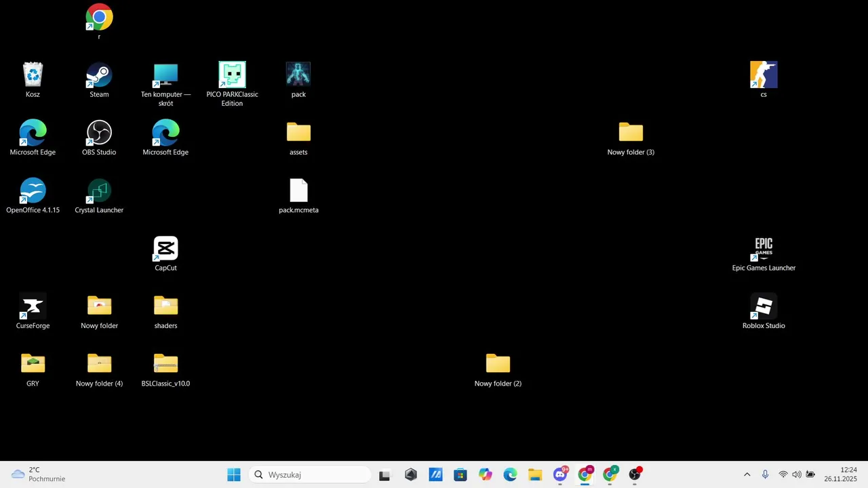The image size is (868, 488).
Task: Click the speaker volume icon in the tray
Action: (796, 474)
